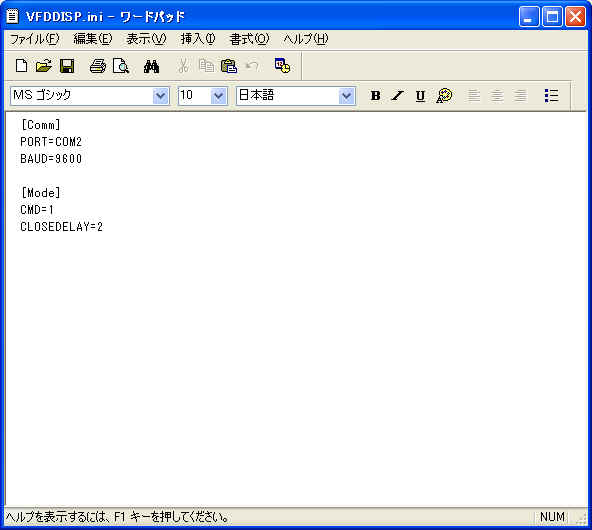Open the ファイル(F) menu
Viewport: 592px width, 530px height.
[x=34, y=39]
